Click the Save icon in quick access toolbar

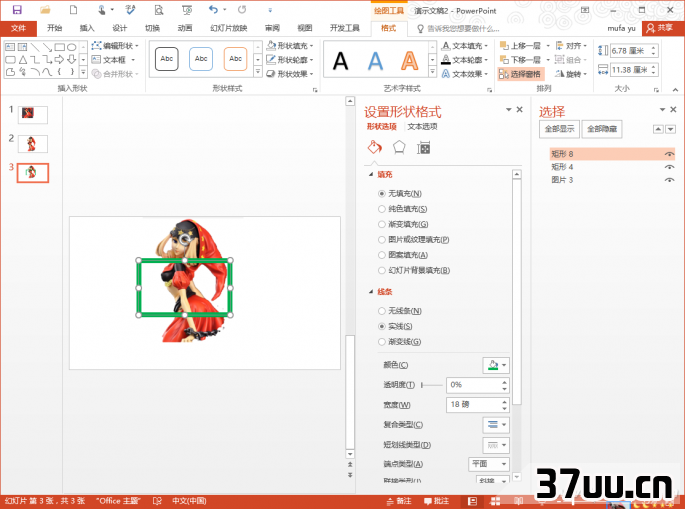17,10
